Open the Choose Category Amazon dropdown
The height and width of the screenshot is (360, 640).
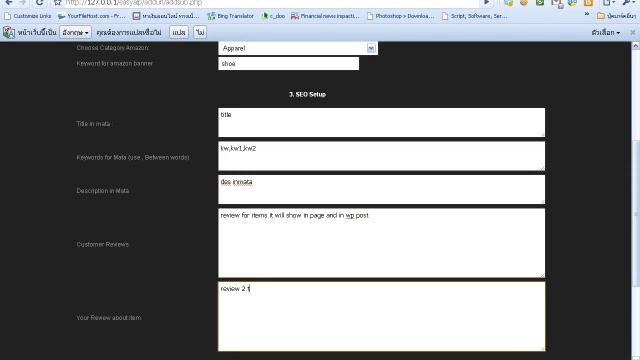point(298,48)
